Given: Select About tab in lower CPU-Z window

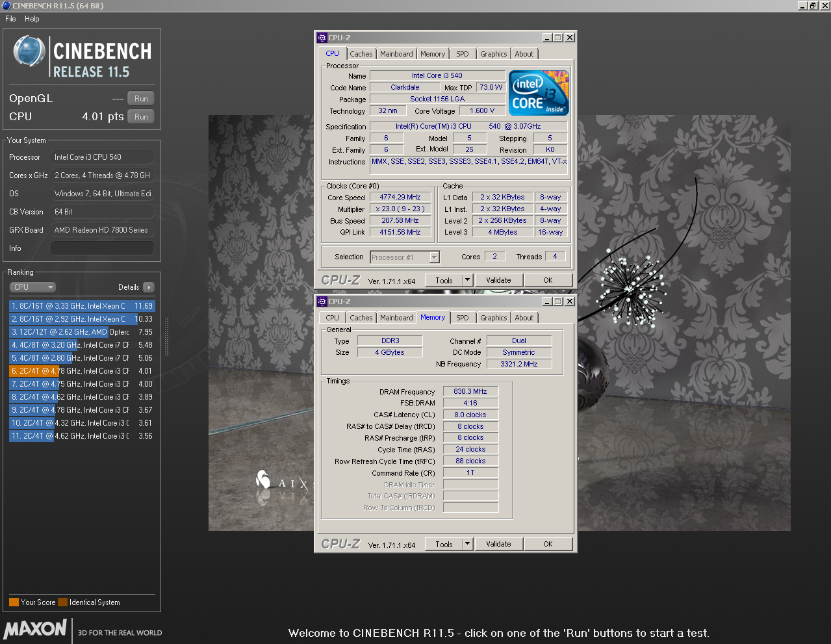Looking at the screenshot, I should tap(524, 318).
